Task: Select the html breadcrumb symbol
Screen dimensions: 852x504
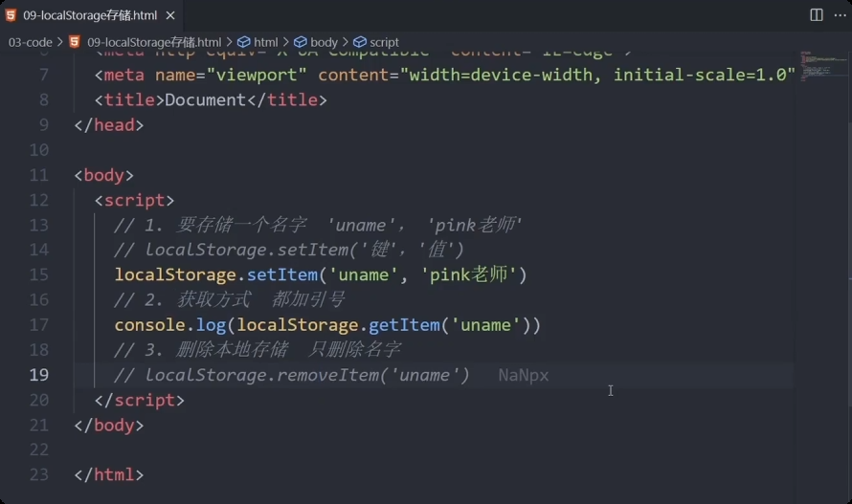Action: coord(265,42)
